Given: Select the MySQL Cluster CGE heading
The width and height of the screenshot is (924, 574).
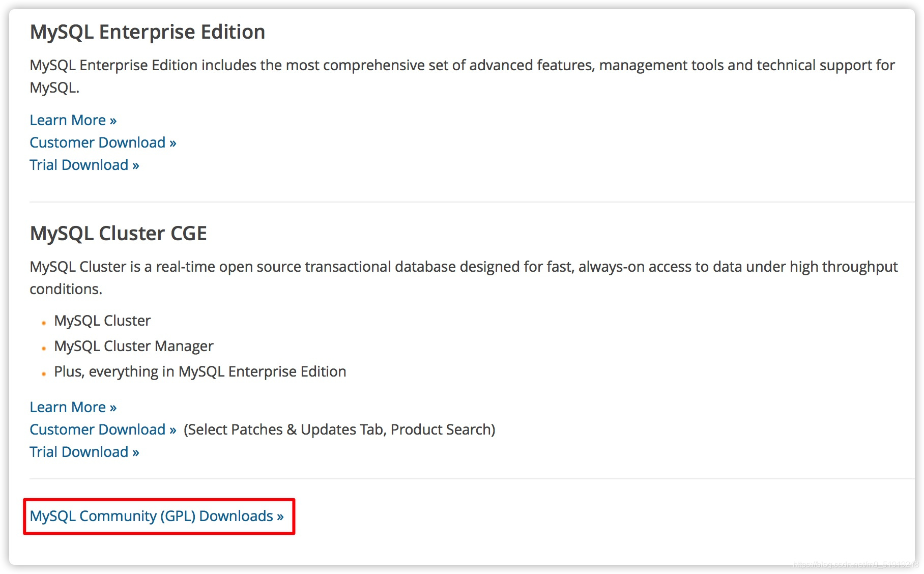Looking at the screenshot, I should 118,234.
